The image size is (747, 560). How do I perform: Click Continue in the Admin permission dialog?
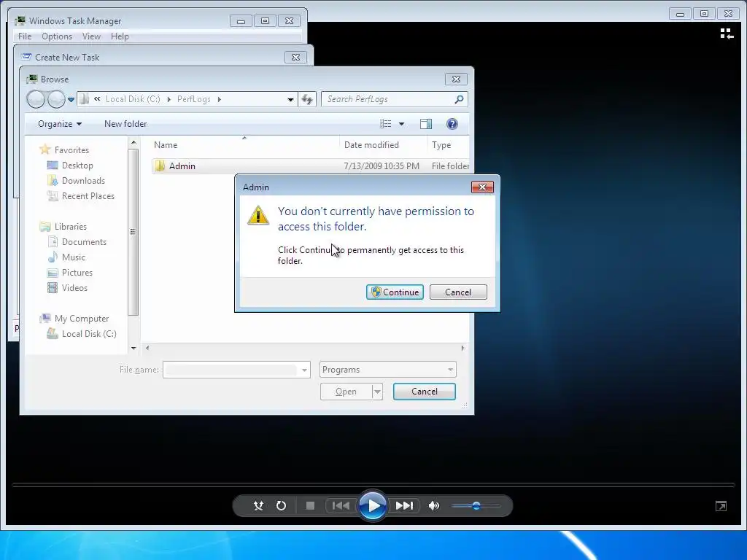click(395, 292)
